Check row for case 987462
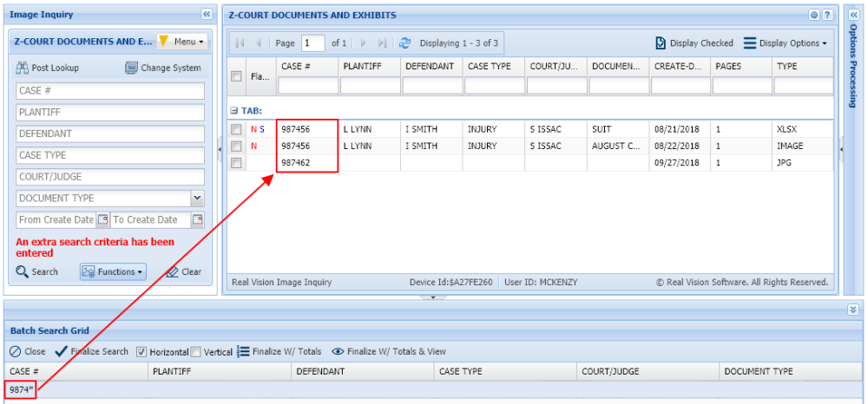This screenshot has height=404, width=868. [x=236, y=163]
